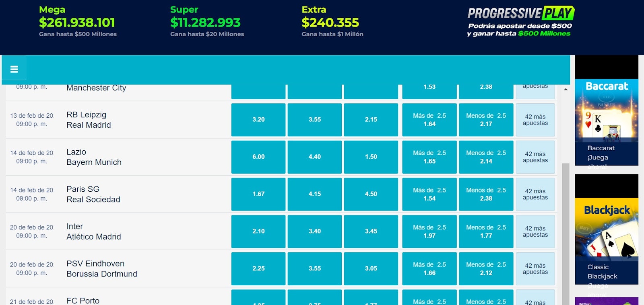Open the Classic Blackjack game thumbnail
This screenshot has width=644, height=305.
pyautogui.click(x=607, y=229)
